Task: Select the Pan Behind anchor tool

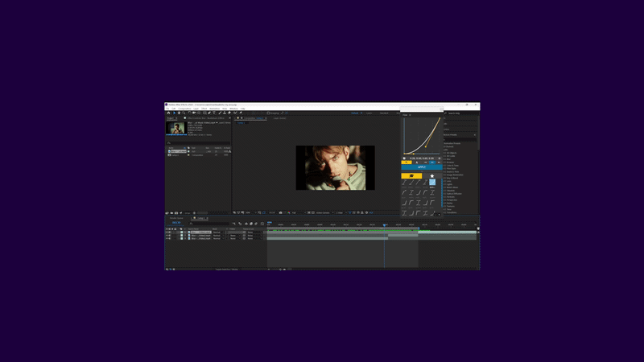Action: (x=199, y=113)
